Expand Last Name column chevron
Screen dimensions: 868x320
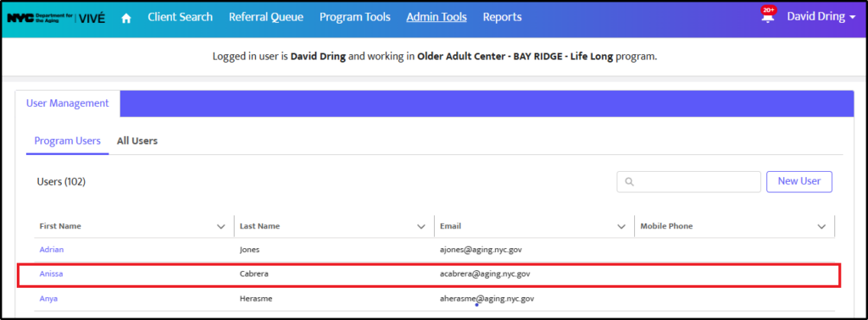[422, 227]
